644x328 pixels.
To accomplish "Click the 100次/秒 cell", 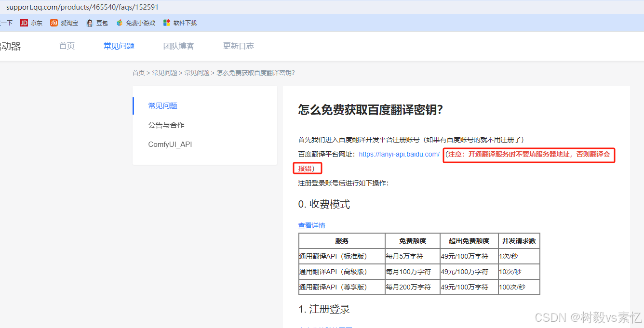I will [x=519, y=287].
